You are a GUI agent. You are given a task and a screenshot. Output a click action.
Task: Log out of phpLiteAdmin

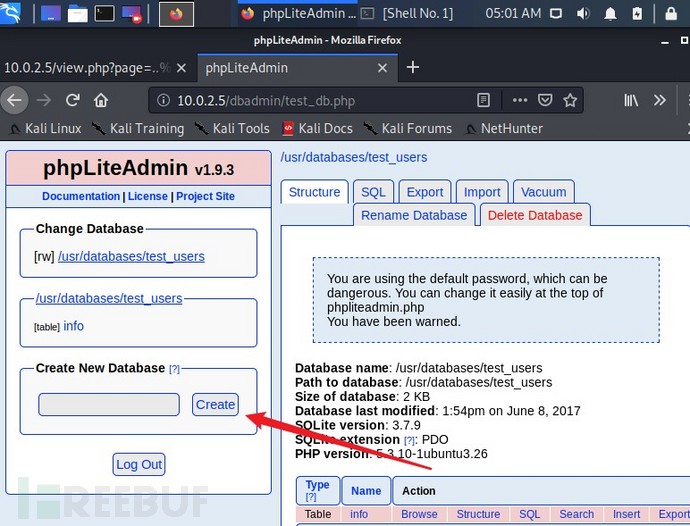tap(139, 464)
